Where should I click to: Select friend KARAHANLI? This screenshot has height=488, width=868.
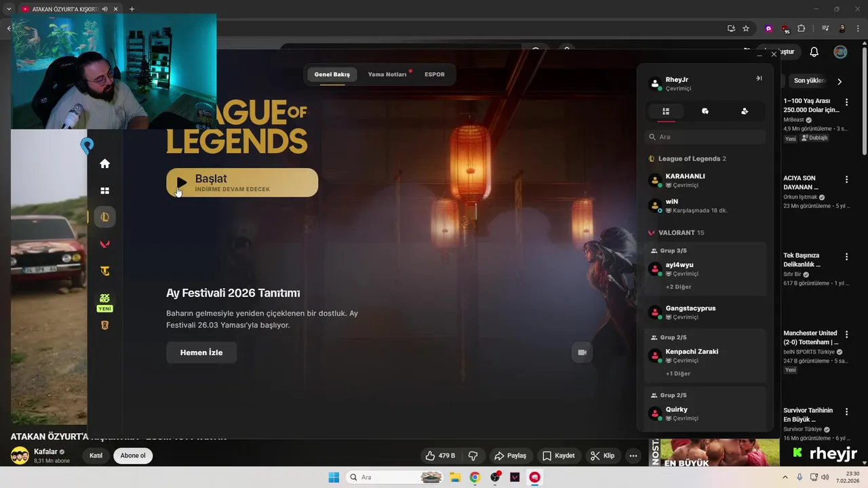(x=705, y=180)
